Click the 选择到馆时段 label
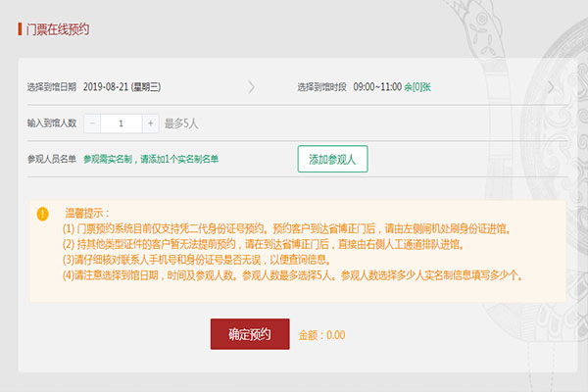 pos(321,87)
